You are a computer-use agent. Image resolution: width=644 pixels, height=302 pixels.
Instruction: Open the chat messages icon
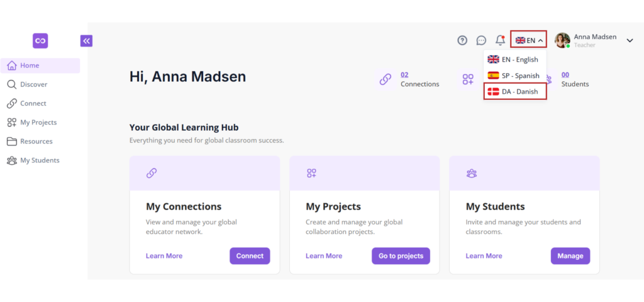click(481, 40)
